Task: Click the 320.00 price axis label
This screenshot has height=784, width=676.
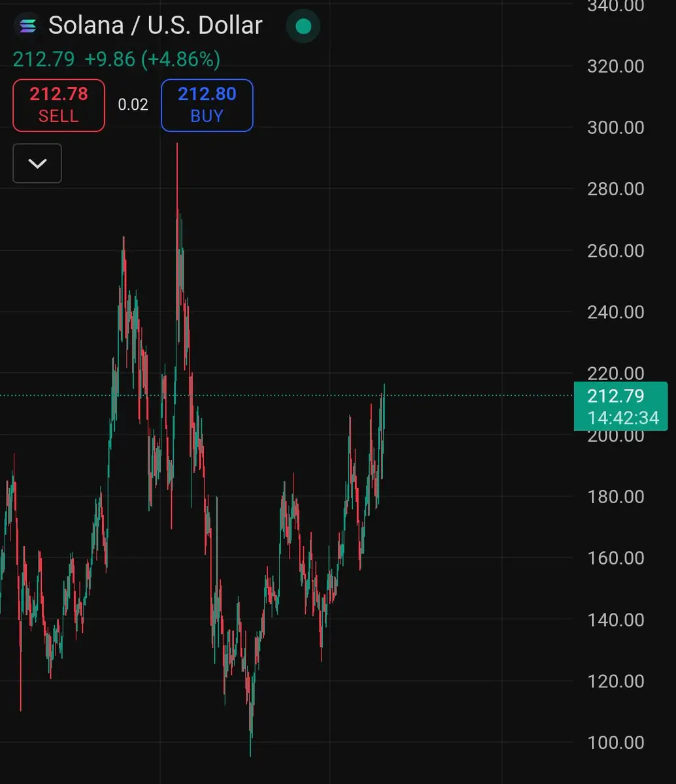Action: point(616,66)
